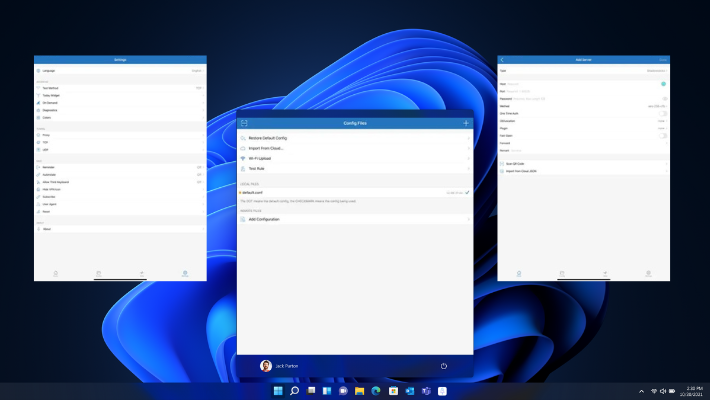Click the Wi-Fi Upload icon
This screenshot has height=400, width=710.
point(243,159)
